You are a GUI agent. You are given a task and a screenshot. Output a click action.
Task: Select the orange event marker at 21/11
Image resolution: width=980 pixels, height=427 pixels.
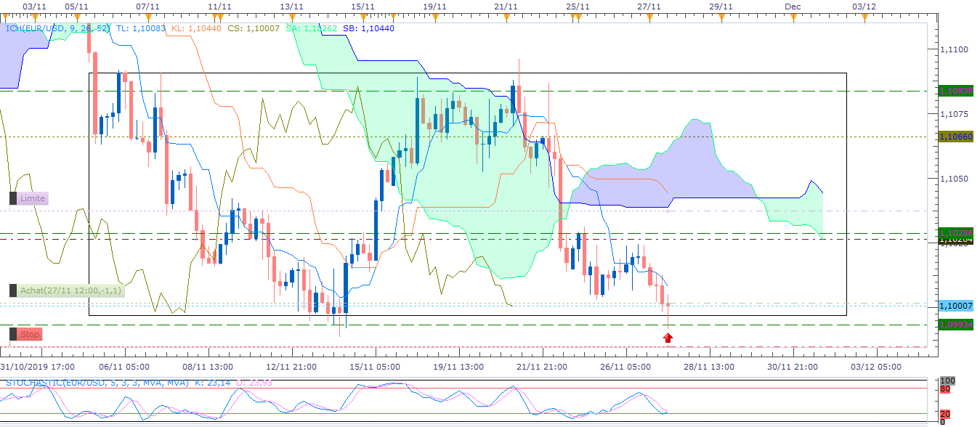tap(506, 18)
